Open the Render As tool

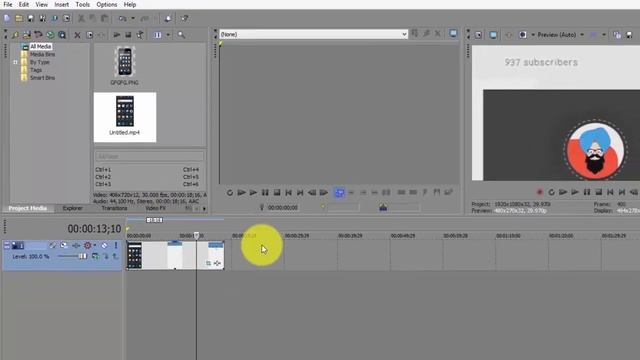coord(54,18)
